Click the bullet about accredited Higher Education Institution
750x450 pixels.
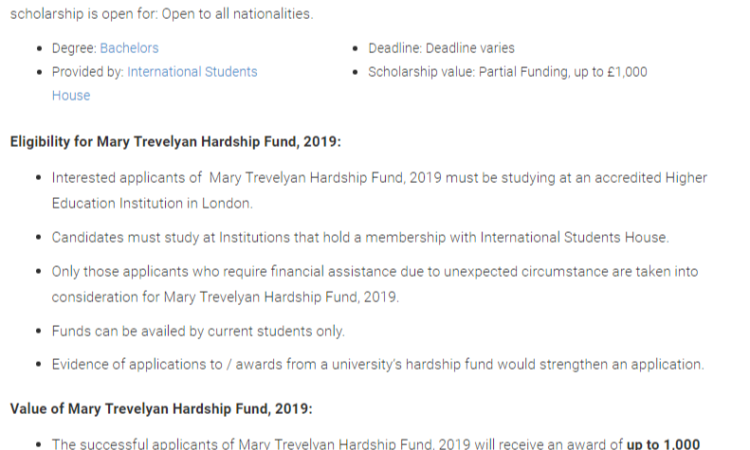click(x=379, y=190)
